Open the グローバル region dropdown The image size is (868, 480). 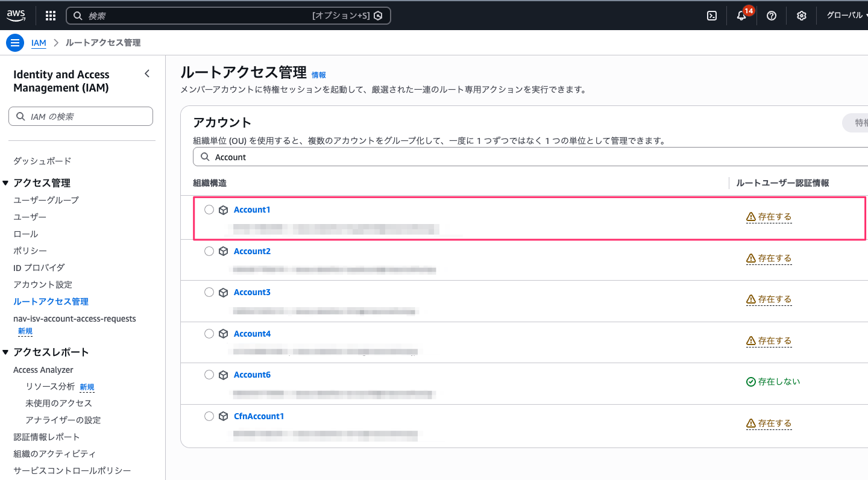click(x=846, y=16)
